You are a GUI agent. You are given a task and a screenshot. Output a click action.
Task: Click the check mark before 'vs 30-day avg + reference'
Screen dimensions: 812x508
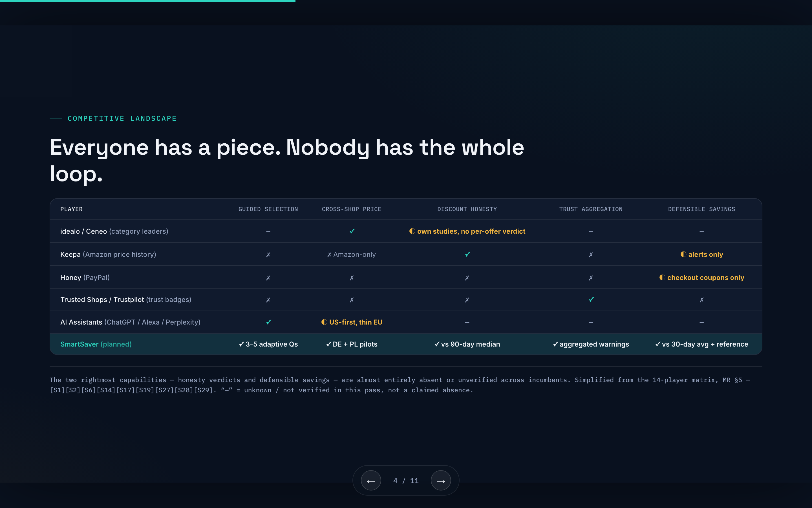pyautogui.click(x=658, y=344)
